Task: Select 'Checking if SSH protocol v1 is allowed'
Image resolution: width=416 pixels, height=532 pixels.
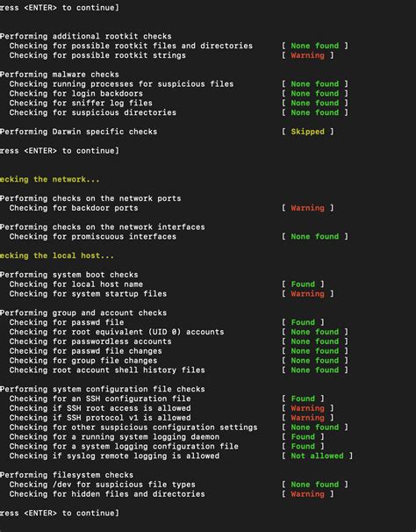Action: click(100, 418)
